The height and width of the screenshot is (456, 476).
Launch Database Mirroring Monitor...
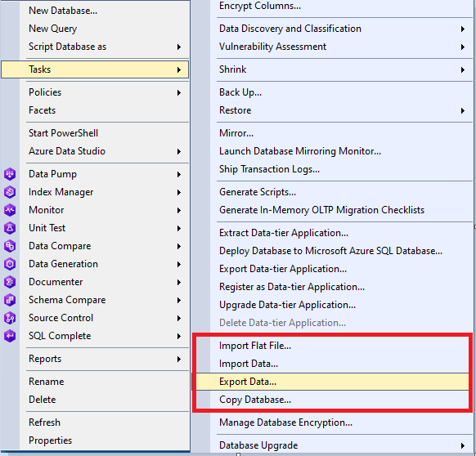[300, 151]
